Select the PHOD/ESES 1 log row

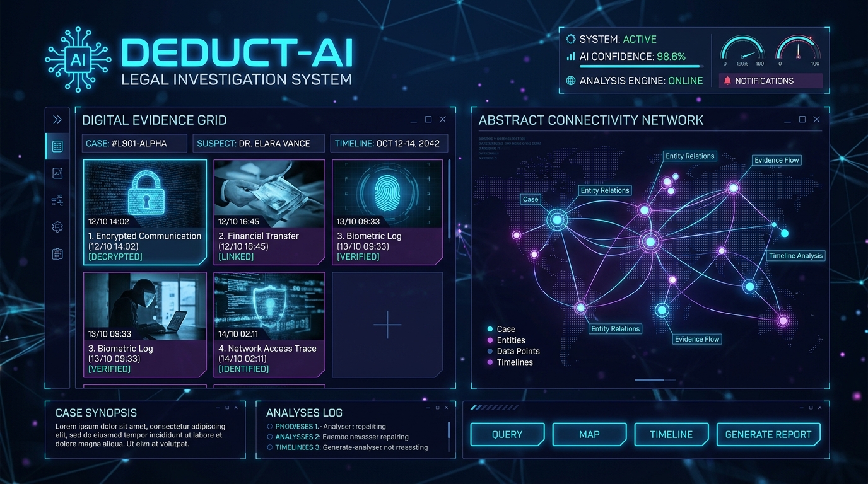(x=326, y=427)
